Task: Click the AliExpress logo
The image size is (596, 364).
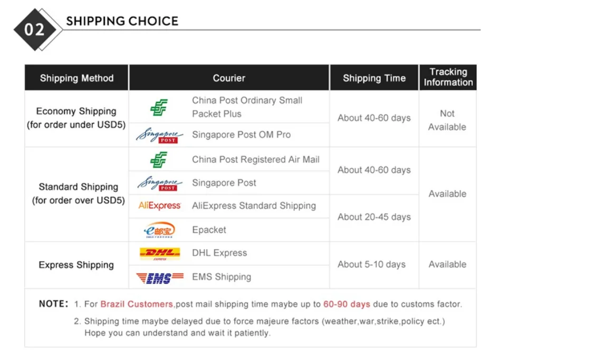Action: click(x=160, y=206)
